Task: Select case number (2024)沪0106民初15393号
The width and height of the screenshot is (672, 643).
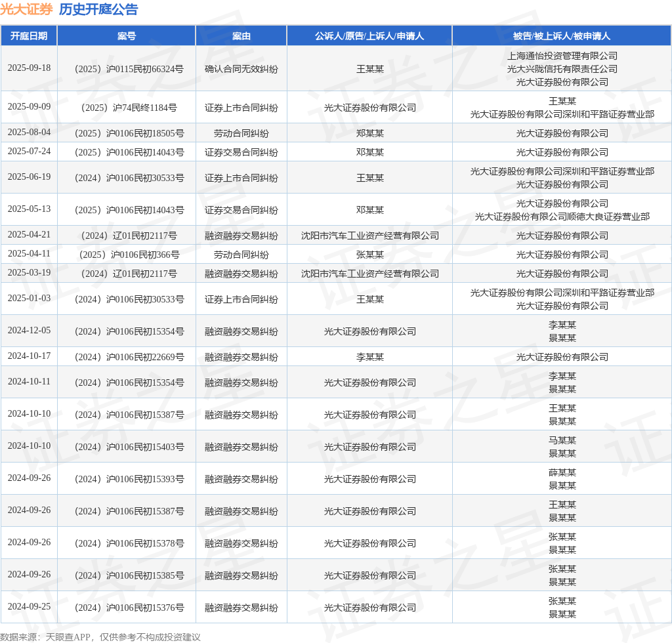Action: click(x=129, y=479)
